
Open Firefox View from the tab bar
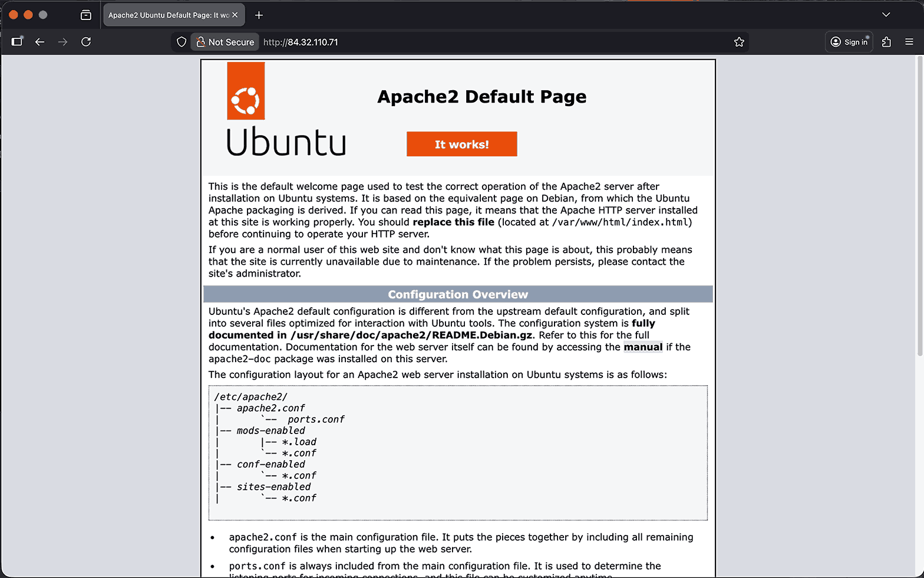(x=86, y=15)
